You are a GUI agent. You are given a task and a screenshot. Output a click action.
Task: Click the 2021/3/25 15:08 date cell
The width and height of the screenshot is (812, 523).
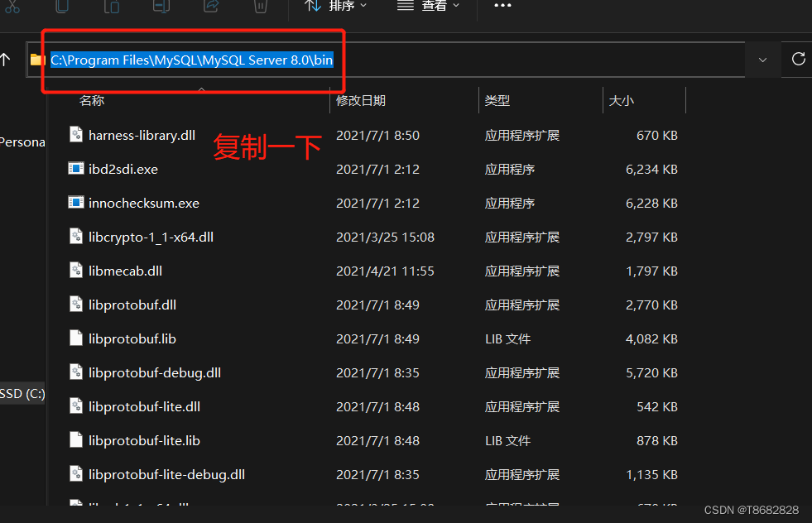click(385, 238)
